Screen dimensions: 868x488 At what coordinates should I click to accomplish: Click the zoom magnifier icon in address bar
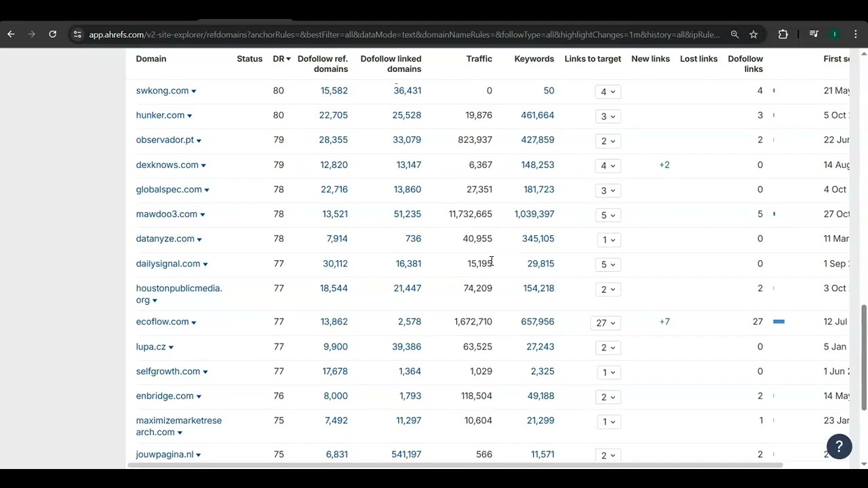(734, 35)
